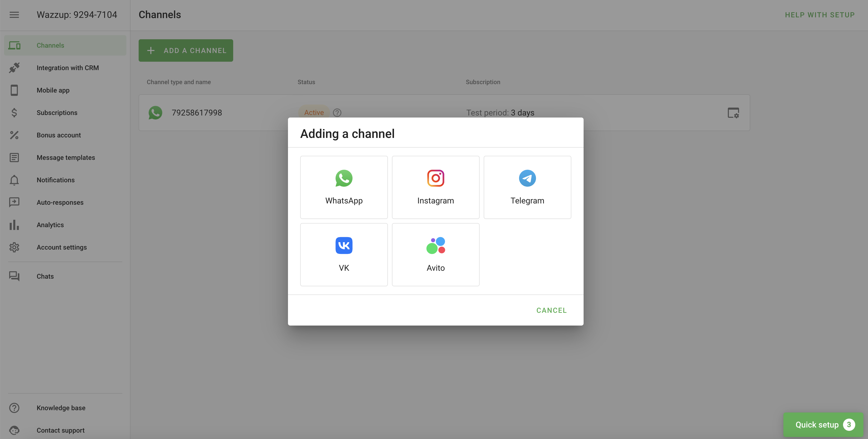Switch to the Chats section
The height and width of the screenshot is (439, 868).
[x=45, y=276]
